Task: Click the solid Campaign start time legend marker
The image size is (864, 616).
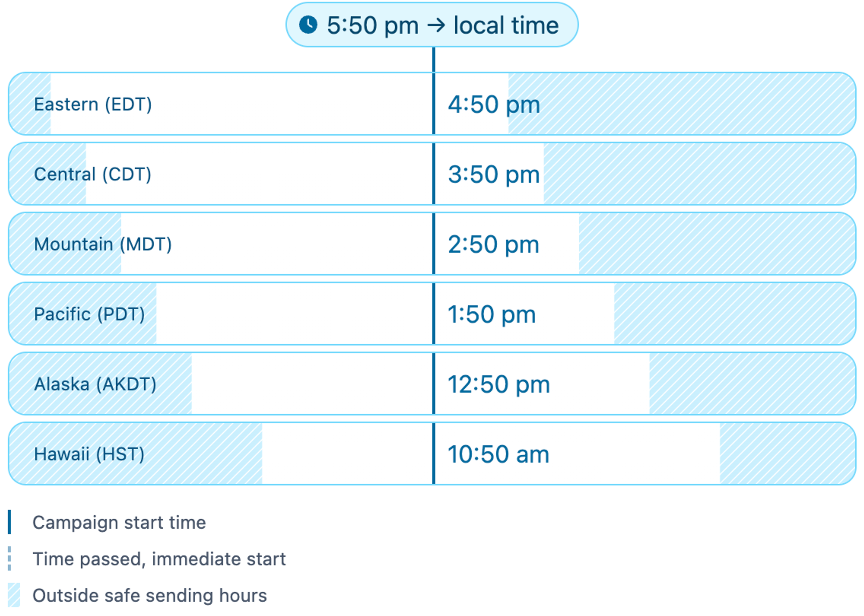Action: pos(10,522)
